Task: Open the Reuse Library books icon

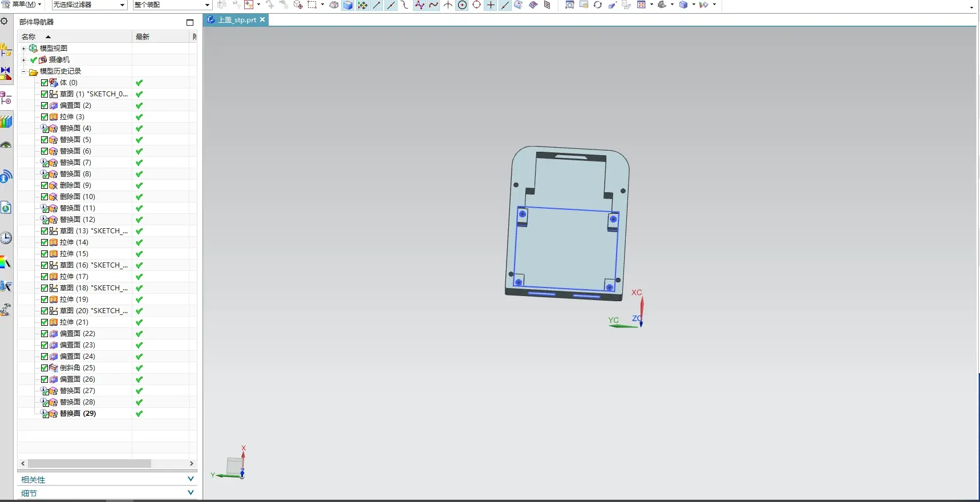Action: [x=6, y=122]
